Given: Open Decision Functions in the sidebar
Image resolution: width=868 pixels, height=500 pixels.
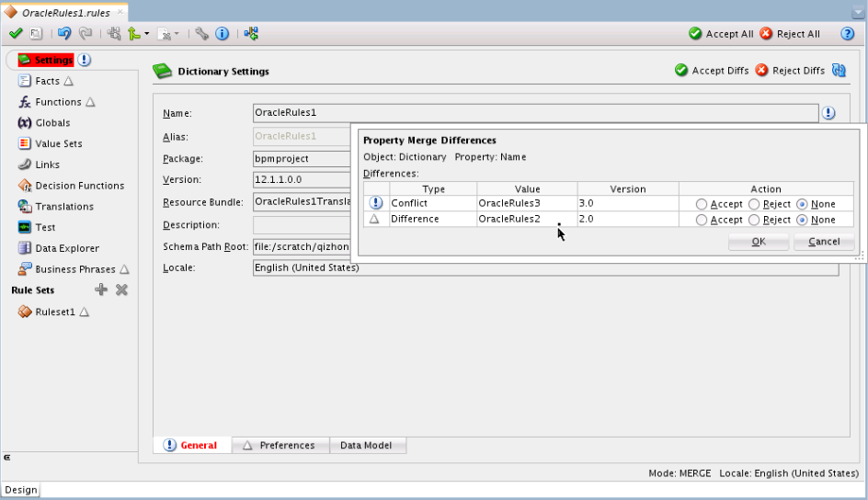Looking at the screenshot, I should pos(71,186).
